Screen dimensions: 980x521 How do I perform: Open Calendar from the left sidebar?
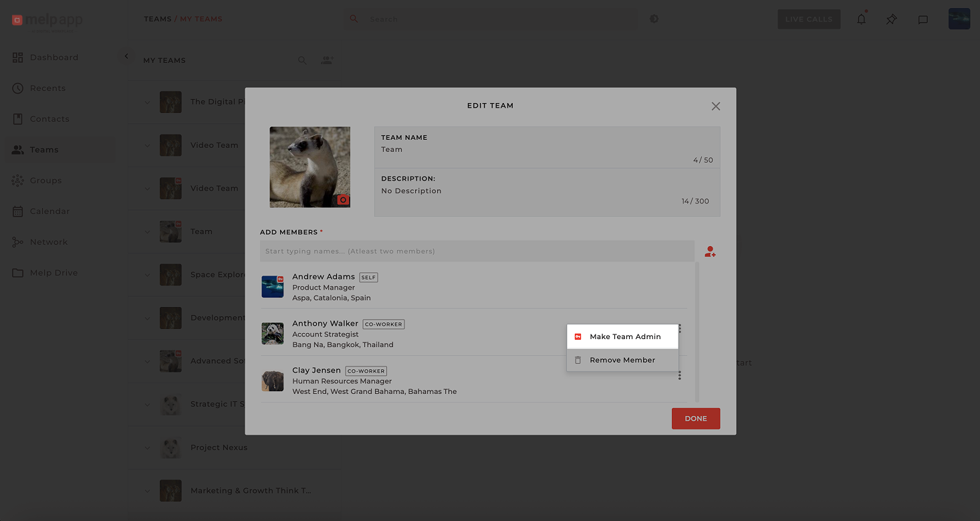49,211
